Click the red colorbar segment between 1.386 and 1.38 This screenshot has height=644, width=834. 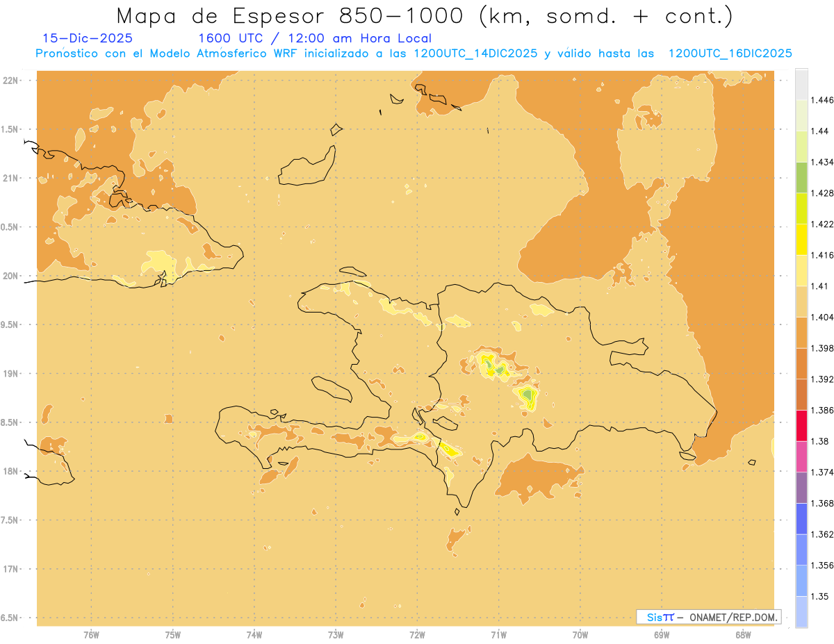coord(801,425)
